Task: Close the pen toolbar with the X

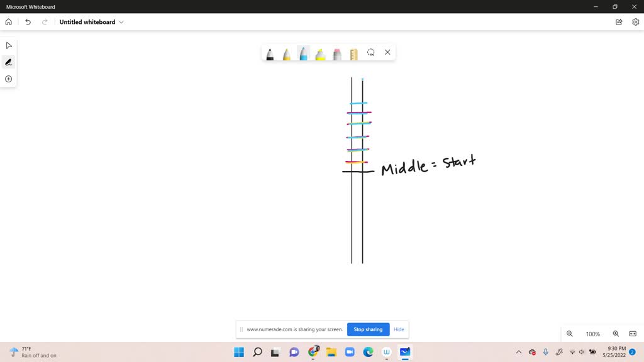Action: (387, 52)
